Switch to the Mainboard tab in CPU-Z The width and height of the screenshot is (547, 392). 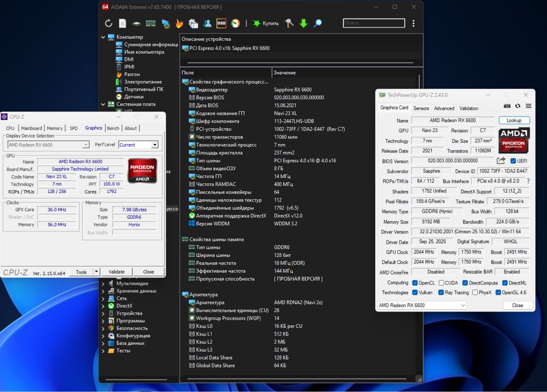click(31, 128)
